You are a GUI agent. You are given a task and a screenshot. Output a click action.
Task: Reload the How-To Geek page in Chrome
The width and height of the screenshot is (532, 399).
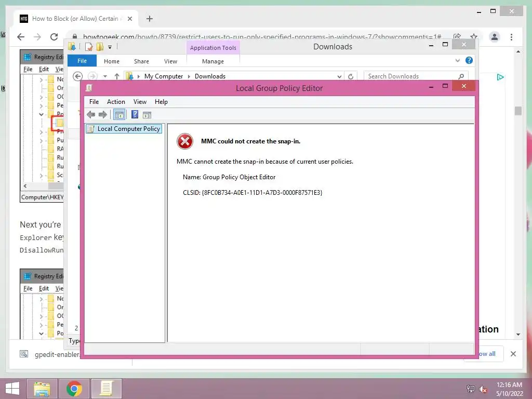pyautogui.click(x=54, y=37)
